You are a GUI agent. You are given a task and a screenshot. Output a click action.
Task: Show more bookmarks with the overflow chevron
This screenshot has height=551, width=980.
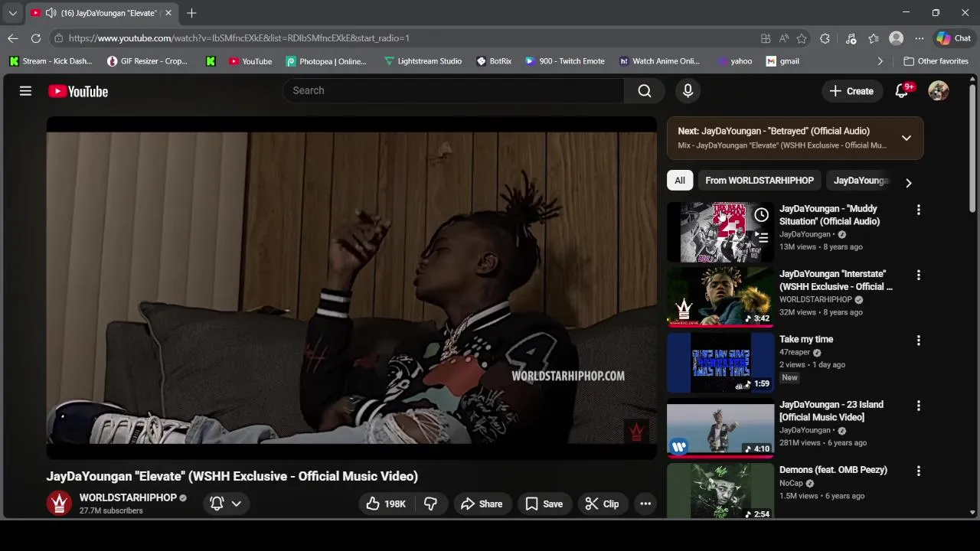click(x=880, y=61)
